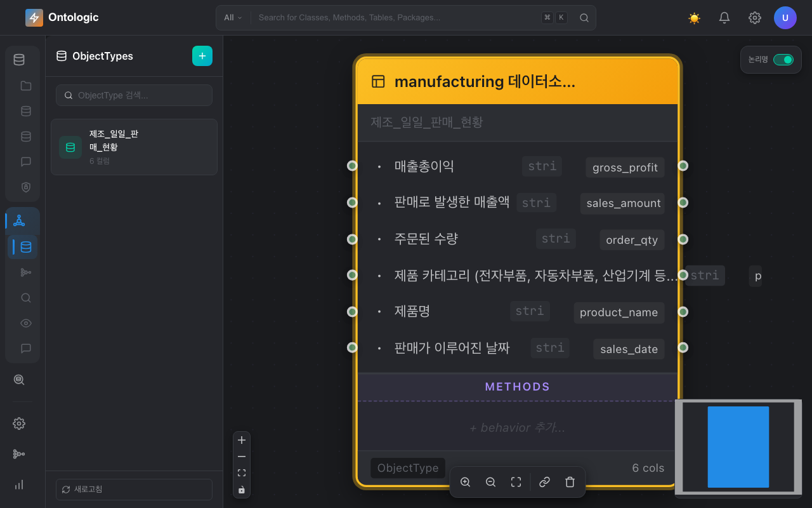Toggle the 논리명 switch
This screenshot has width=812, height=508.
pyautogui.click(x=783, y=60)
